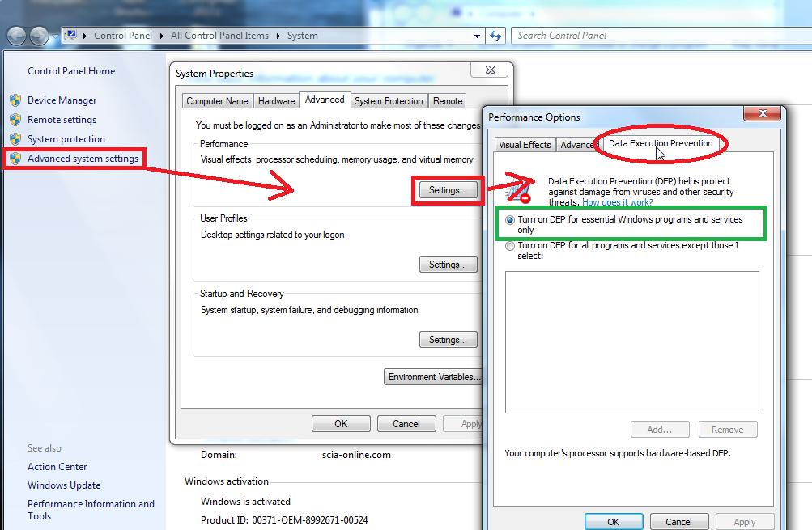Image resolution: width=812 pixels, height=530 pixels.
Task: Open the 'How does it work?' link
Action: (617, 202)
